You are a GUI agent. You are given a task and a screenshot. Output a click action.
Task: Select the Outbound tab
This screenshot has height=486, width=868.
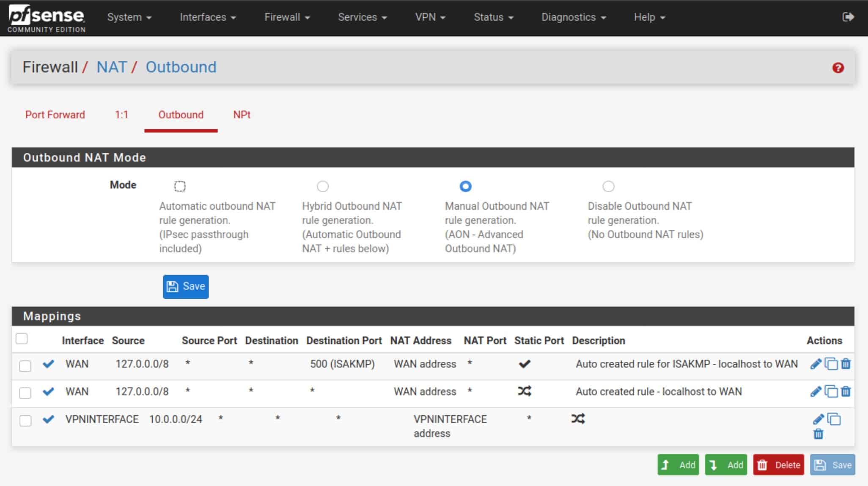coord(181,115)
